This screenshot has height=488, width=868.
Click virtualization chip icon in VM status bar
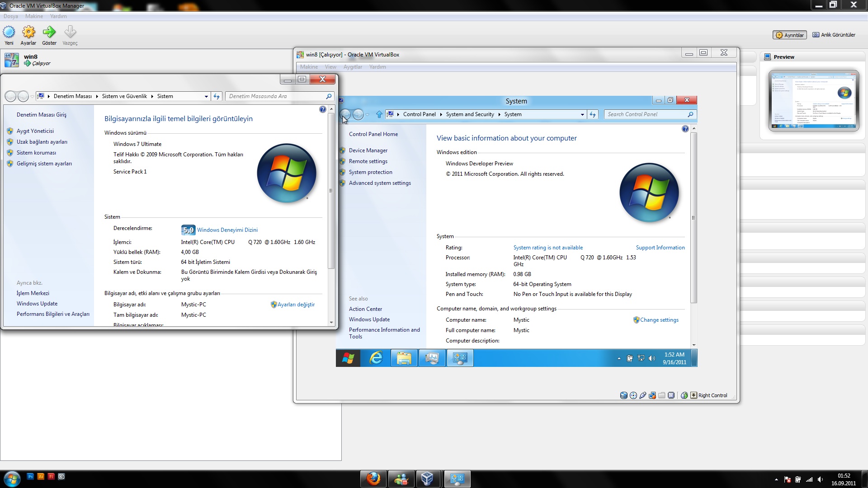[x=671, y=395]
